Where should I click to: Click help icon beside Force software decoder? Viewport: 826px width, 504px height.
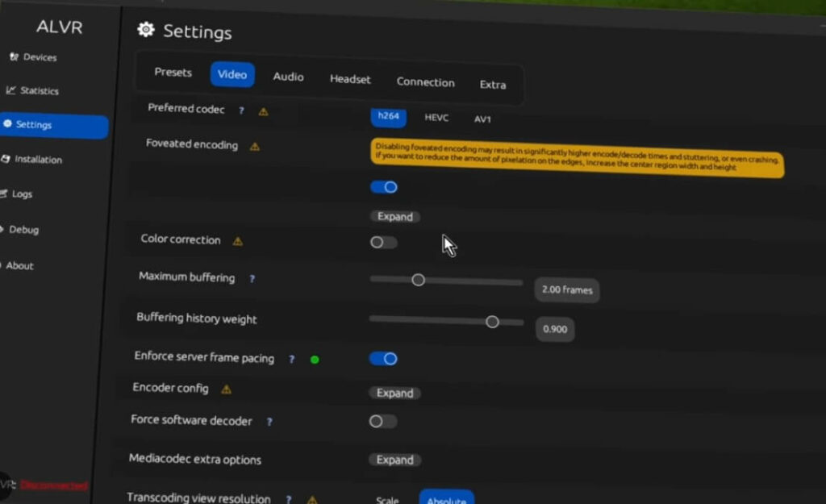point(269,422)
